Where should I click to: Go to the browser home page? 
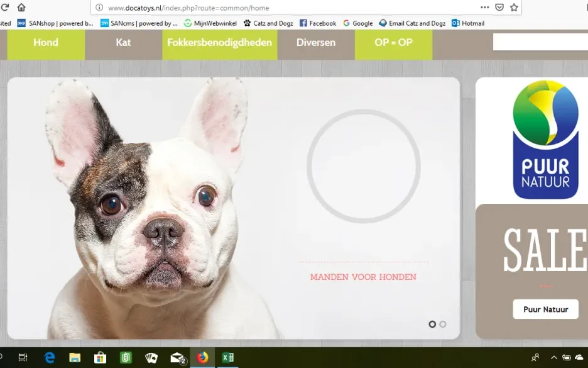click(x=21, y=7)
